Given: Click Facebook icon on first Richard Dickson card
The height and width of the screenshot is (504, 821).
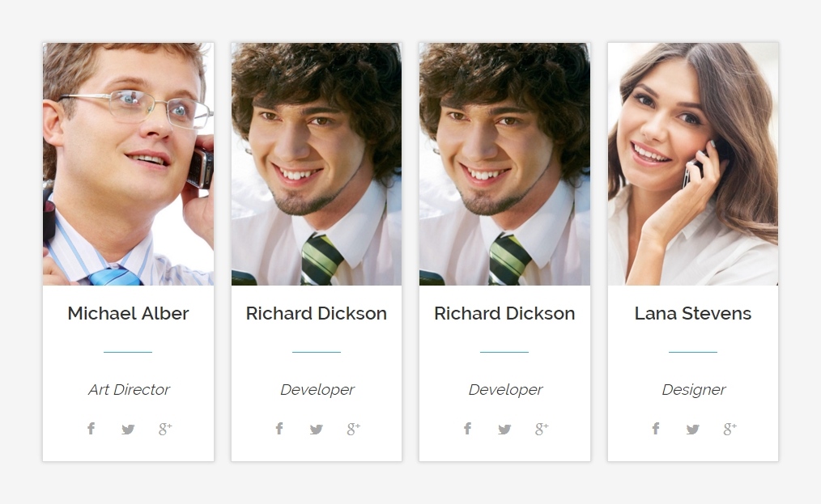Looking at the screenshot, I should point(279,429).
